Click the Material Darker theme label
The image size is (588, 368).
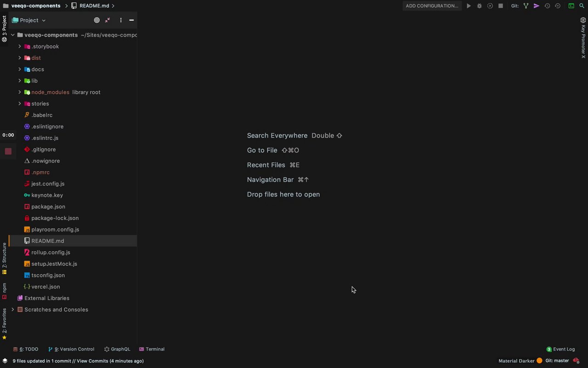click(516, 361)
